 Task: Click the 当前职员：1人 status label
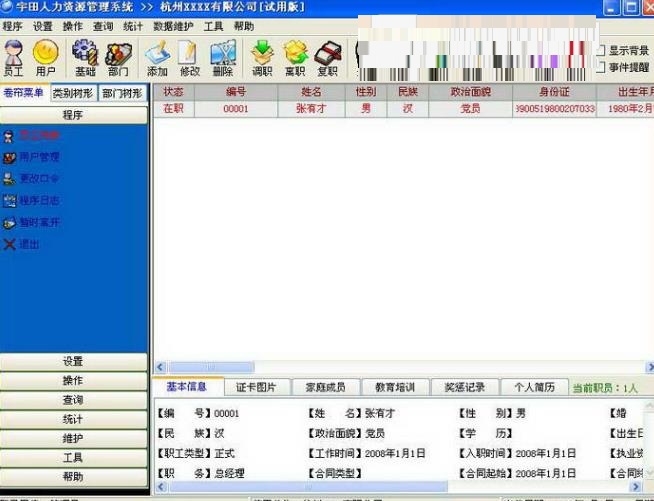tap(605, 388)
